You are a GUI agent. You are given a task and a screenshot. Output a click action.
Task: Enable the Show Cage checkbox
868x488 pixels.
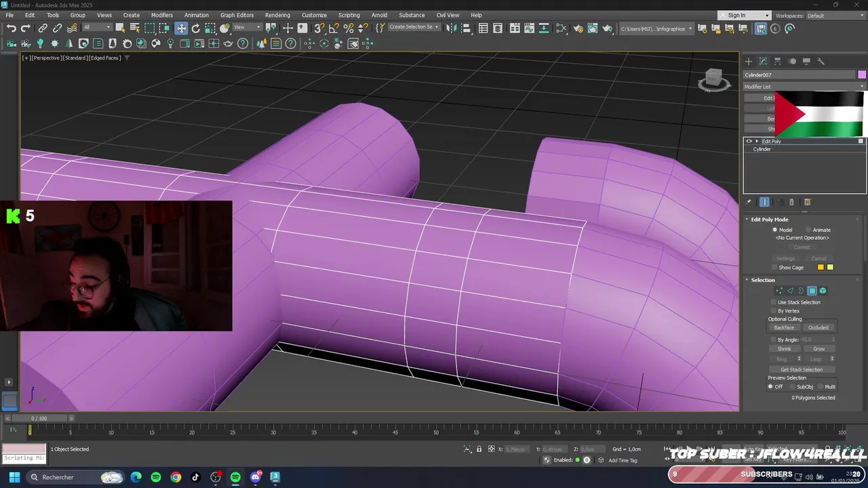point(774,267)
